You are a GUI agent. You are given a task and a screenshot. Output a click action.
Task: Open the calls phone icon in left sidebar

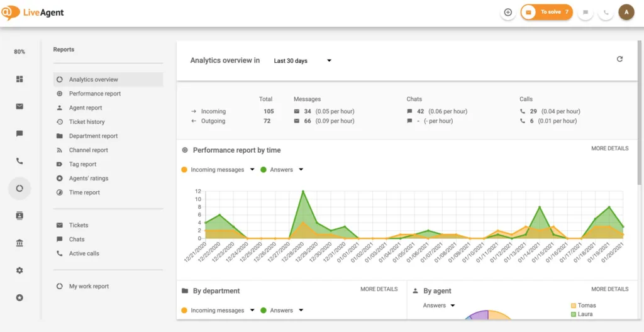19,161
